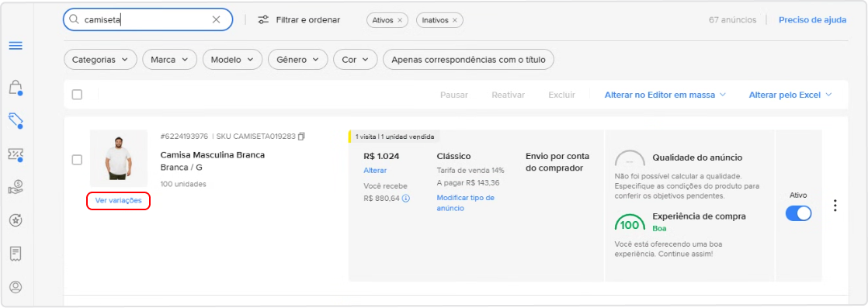Click the Envio por conta do comprador text
Viewport: 868px width, 308px height.
tap(557, 162)
